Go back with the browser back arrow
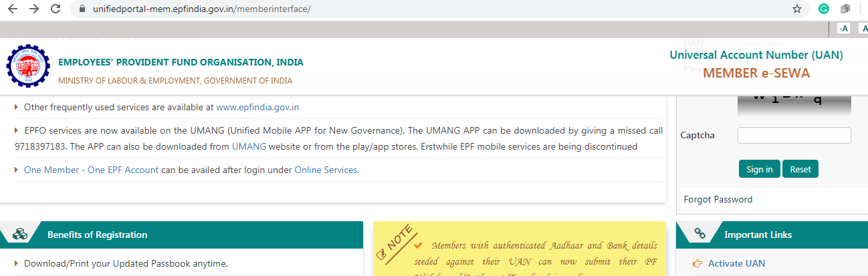The width and height of the screenshot is (868, 276). point(11,9)
